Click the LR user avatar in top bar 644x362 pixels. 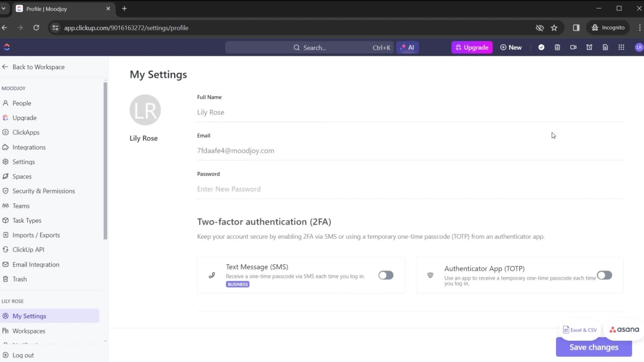tap(639, 48)
